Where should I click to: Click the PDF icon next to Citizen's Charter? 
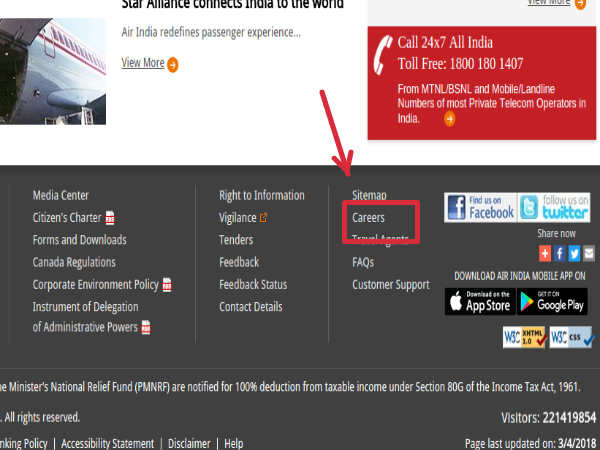coord(110,218)
